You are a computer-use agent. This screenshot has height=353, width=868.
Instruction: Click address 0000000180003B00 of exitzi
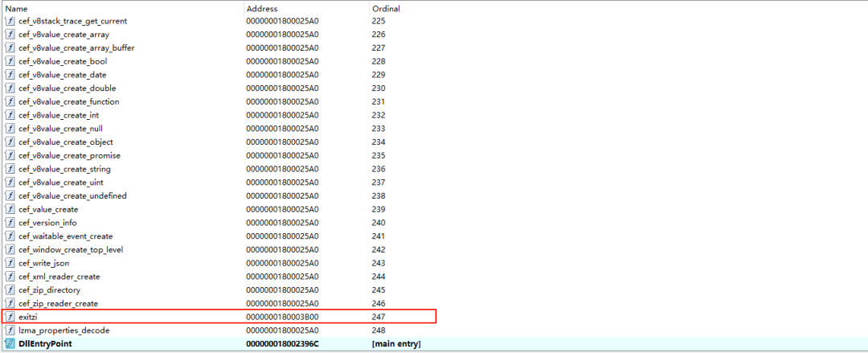click(282, 317)
